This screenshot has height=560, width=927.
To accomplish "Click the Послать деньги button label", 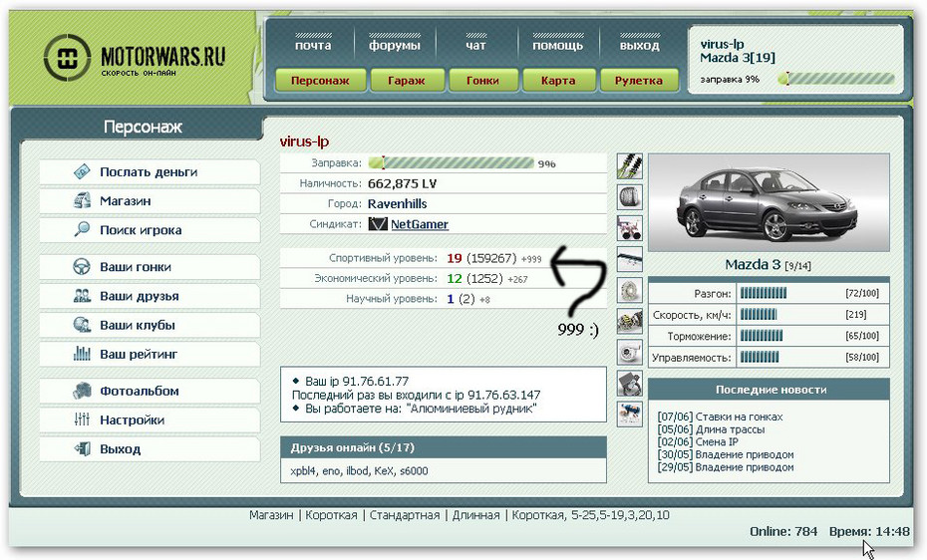I will pyautogui.click(x=149, y=172).
